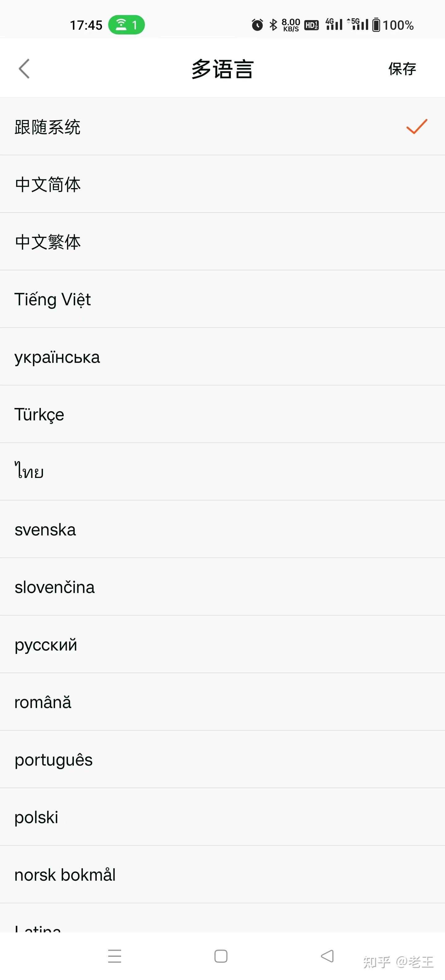Viewport: 445px width, 980px height.
Task: Tap the back arrow in header
Action: [x=24, y=69]
